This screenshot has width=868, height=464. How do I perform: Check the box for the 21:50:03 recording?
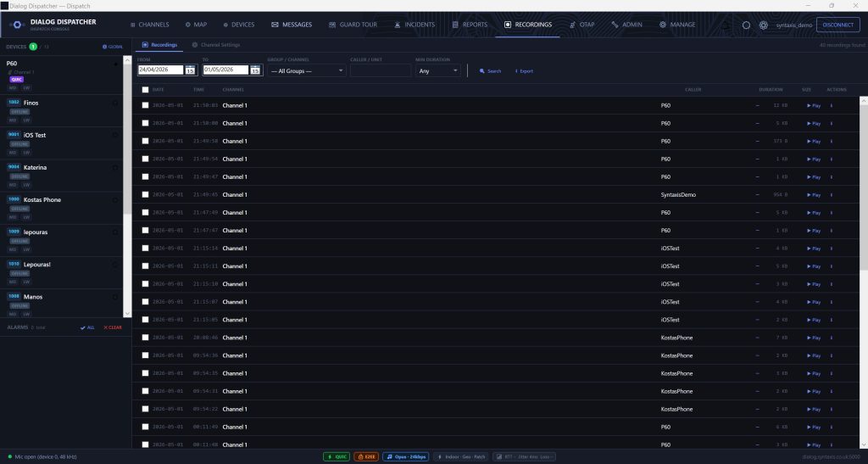(145, 105)
